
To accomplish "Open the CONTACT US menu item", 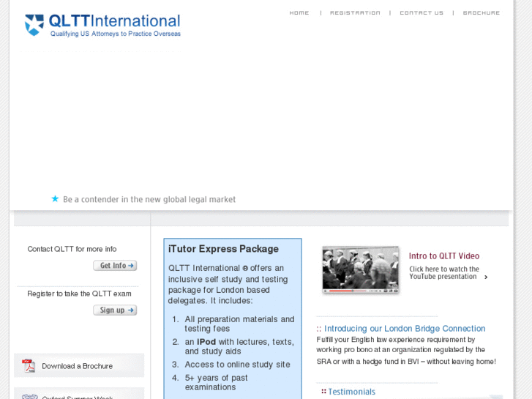I will [x=422, y=13].
